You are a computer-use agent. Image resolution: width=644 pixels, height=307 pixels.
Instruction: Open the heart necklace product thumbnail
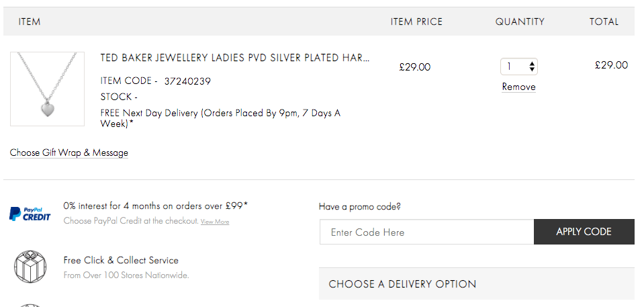click(x=47, y=89)
